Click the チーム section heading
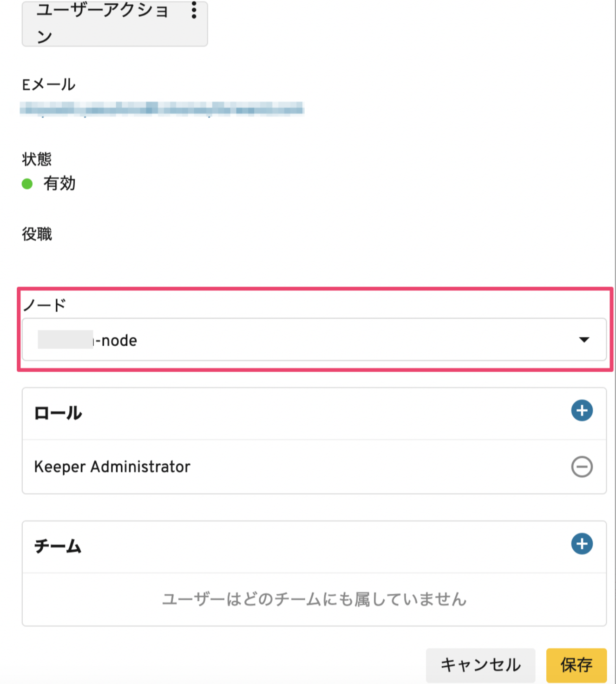 (x=58, y=546)
